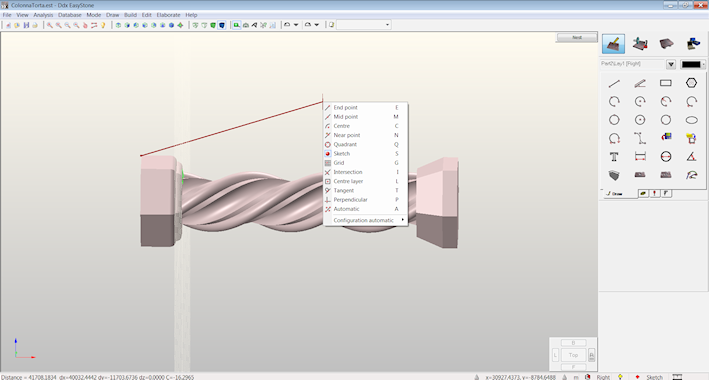Click Sketch label in status bar

click(654, 377)
